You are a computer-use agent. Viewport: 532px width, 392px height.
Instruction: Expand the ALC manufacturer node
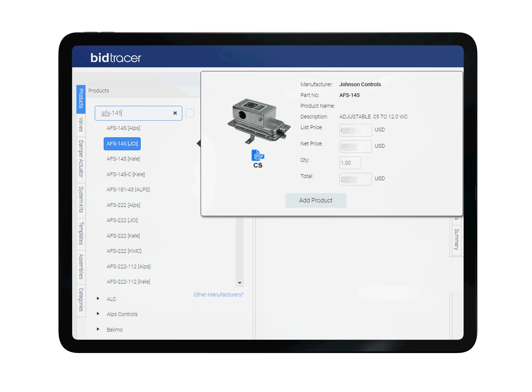pyautogui.click(x=98, y=298)
